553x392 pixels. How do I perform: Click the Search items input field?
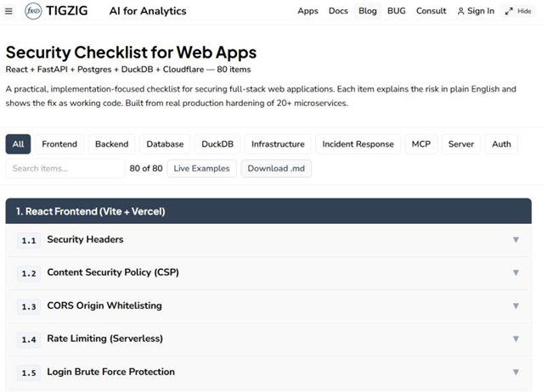[x=65, y=169]
